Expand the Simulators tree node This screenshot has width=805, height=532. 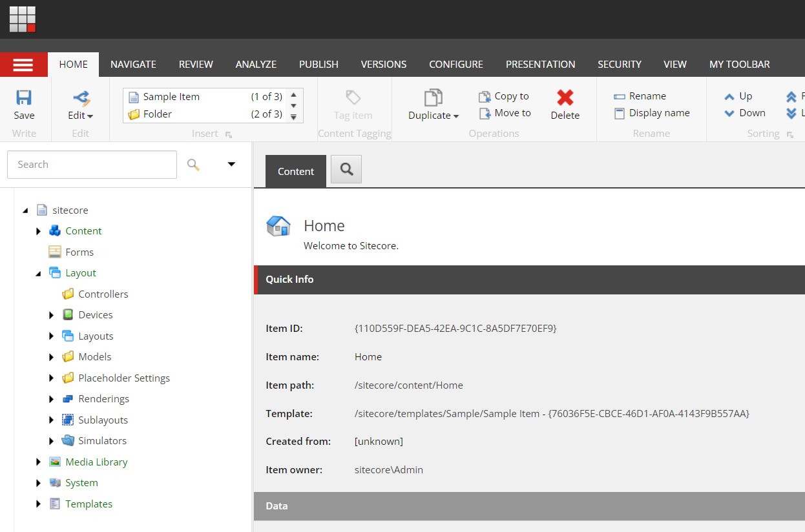click(x=51, y=441)
